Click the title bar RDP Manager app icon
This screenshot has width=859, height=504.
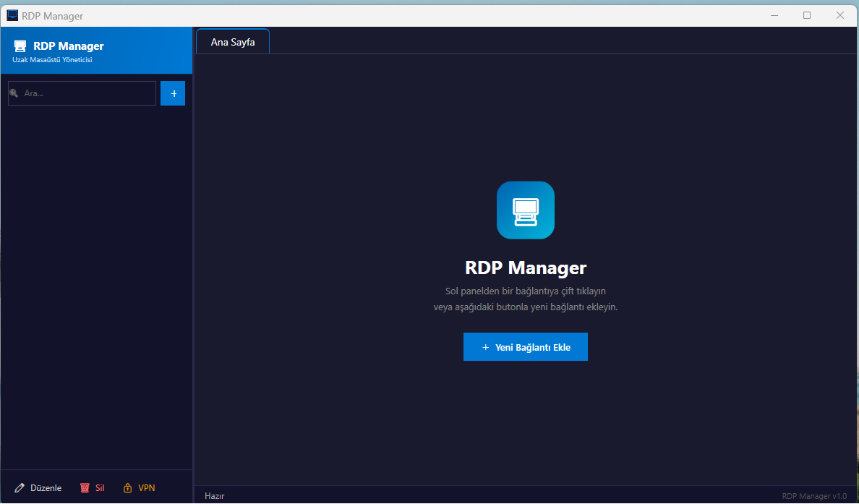pyautogui.click(x=12, y=15)
